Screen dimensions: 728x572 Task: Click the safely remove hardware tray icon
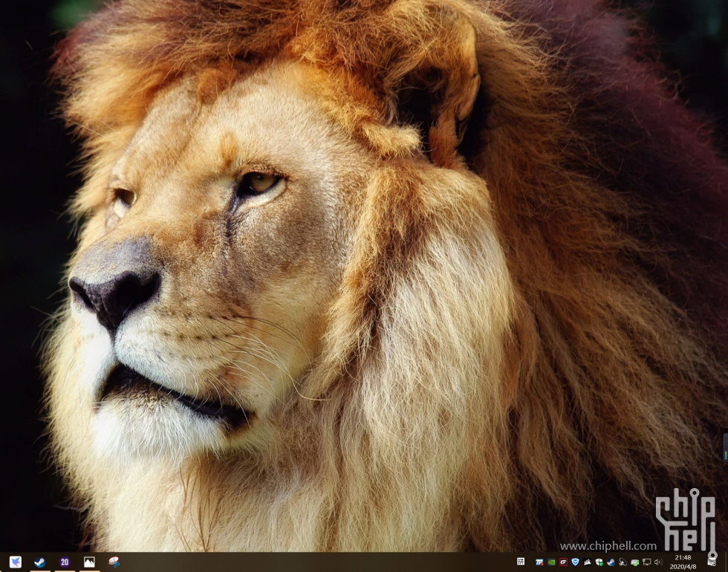coord(634,563)
